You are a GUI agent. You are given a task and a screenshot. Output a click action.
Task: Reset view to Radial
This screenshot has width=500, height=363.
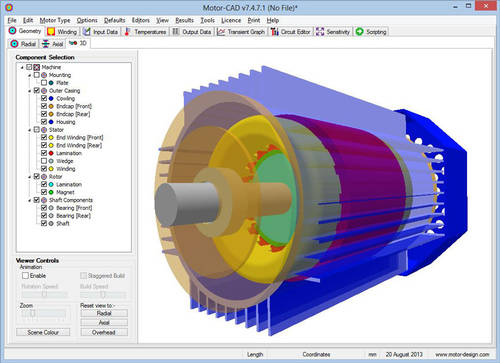click(104, 313)
